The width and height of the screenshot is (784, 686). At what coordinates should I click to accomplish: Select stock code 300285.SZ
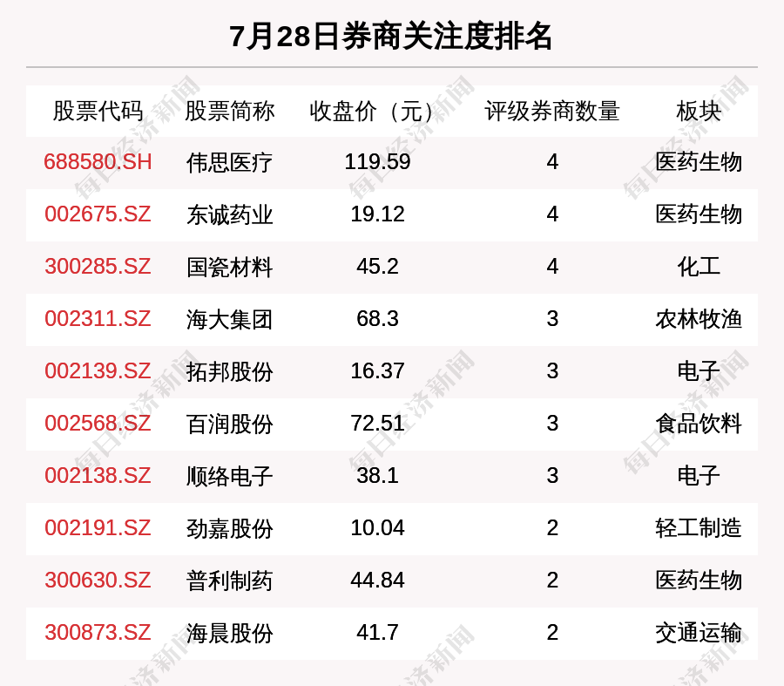(98, 267)
